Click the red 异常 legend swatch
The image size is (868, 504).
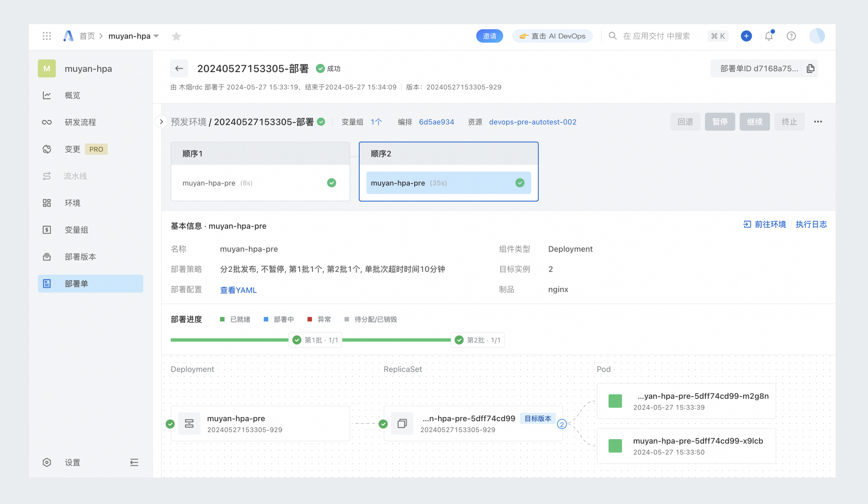click(x=310, y=319)
